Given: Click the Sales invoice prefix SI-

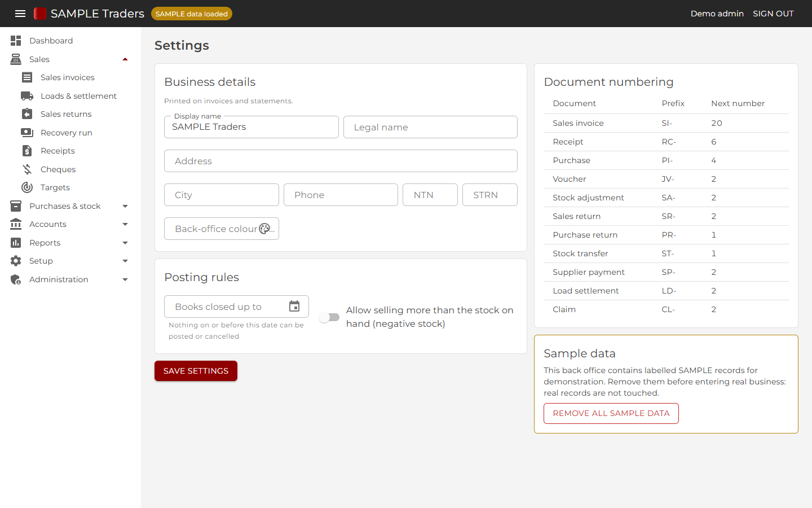Looking at the screenshot, I should [x=667, y=123].
